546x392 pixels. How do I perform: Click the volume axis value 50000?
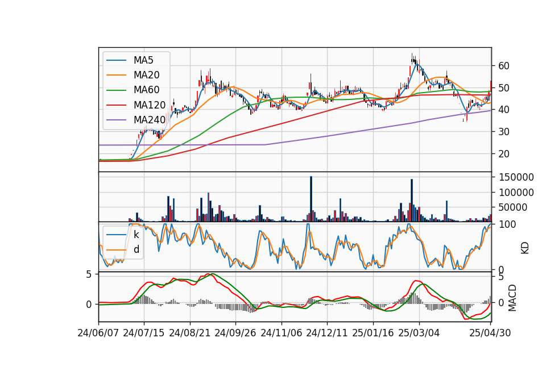click(513, 207)
